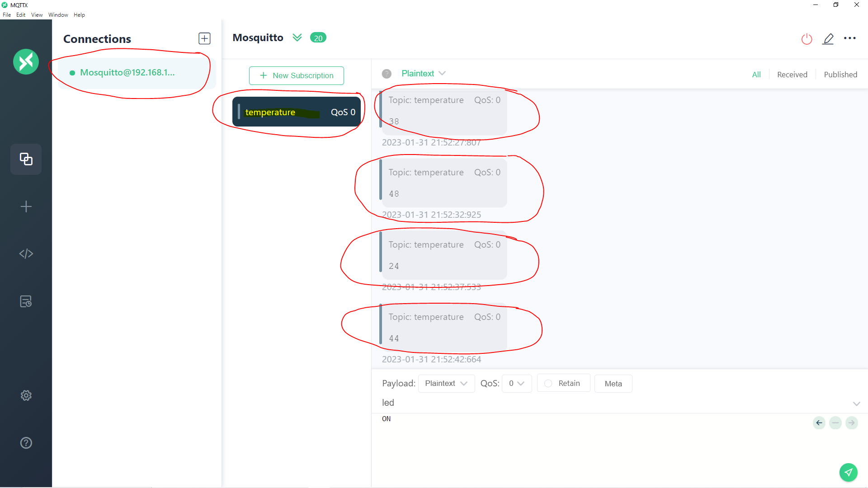Select the Received messages tab
868x488 pixels.
(x=792, y=74)
